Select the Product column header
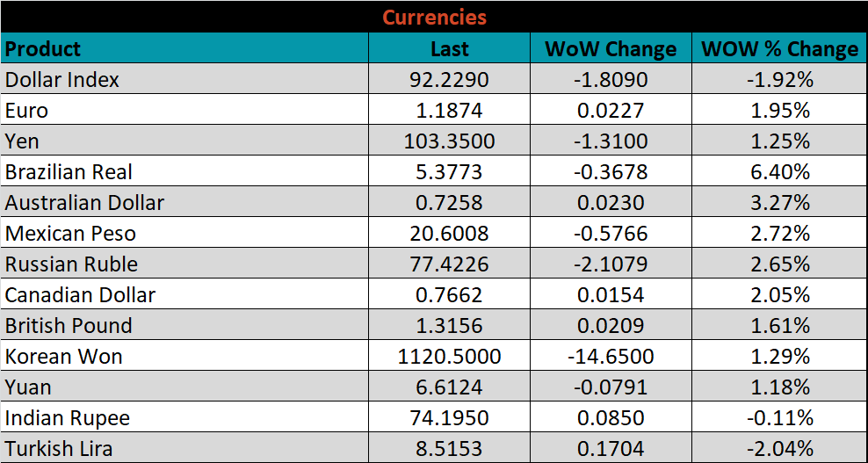The height and width of the screenshot is (463, 868). pos(43,48)
